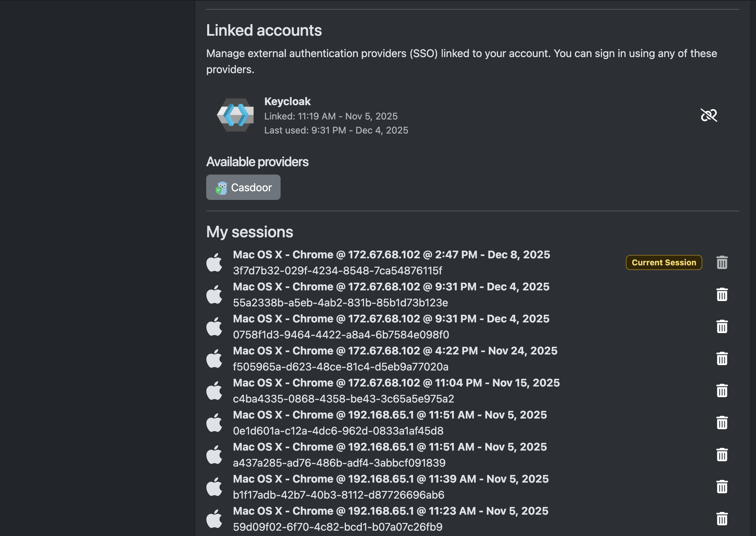Click the Keycloak provider name label
The width and height of the screenshot is (756, 536).
tap(287, 101)
